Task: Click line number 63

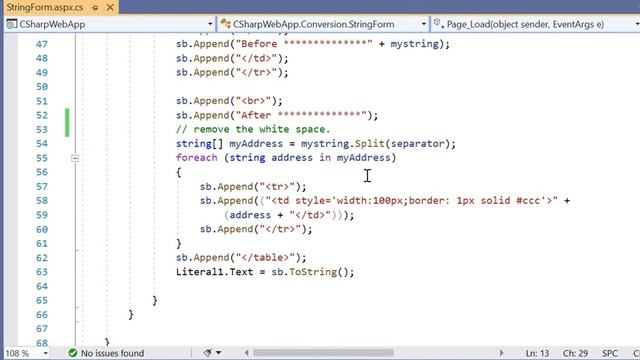Action: (42, 272)
